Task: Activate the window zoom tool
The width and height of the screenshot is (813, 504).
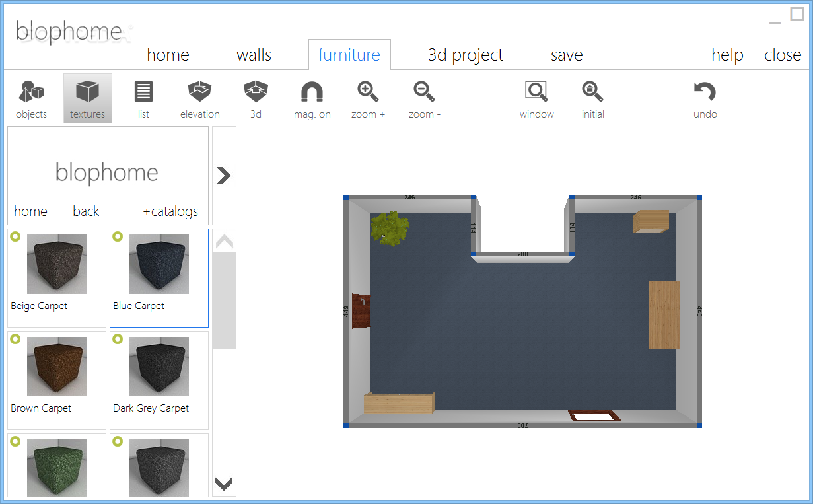Action: click(536, 98)
